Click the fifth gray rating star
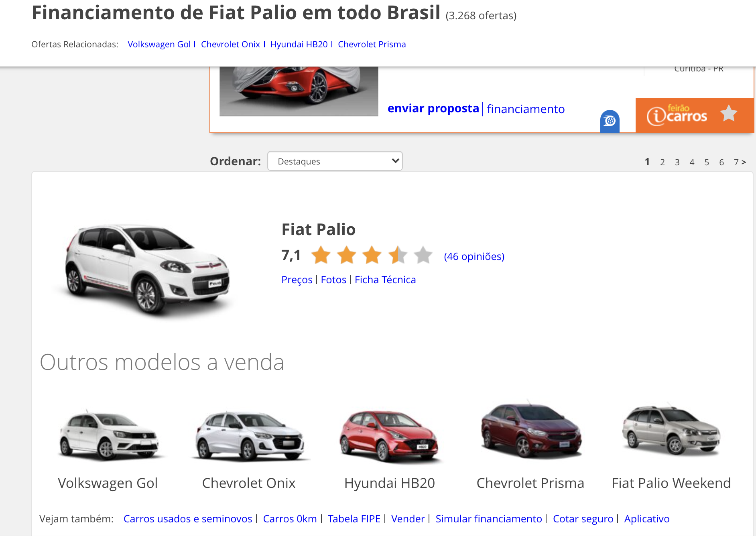756x536 pixels. 423,255
